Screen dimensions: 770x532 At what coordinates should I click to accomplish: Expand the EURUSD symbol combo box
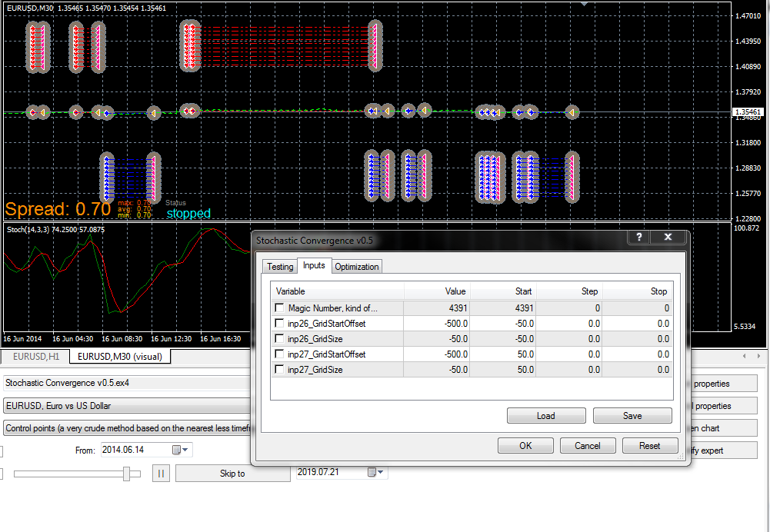[128, 406]
